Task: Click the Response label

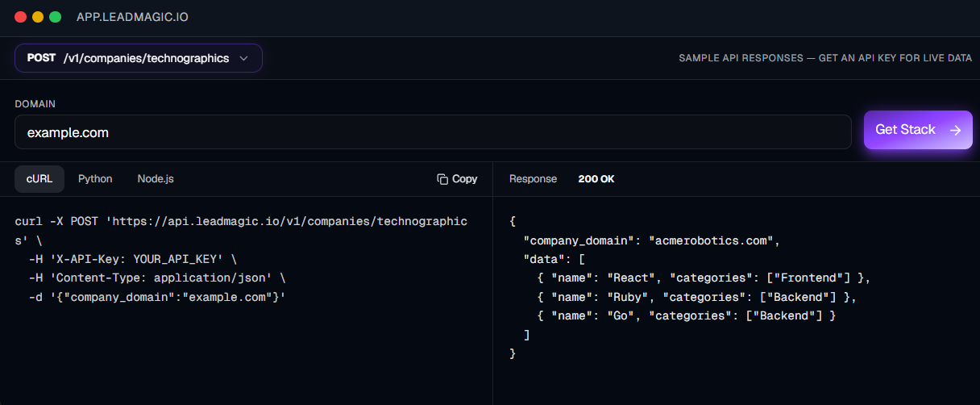Action: tap(533, 179)
